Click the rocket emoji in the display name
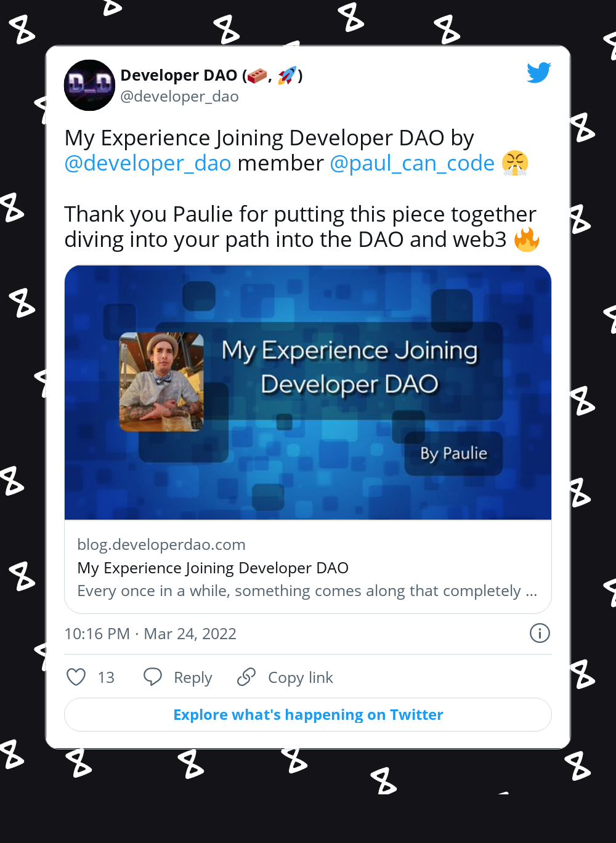 click(x=287, y=75)
